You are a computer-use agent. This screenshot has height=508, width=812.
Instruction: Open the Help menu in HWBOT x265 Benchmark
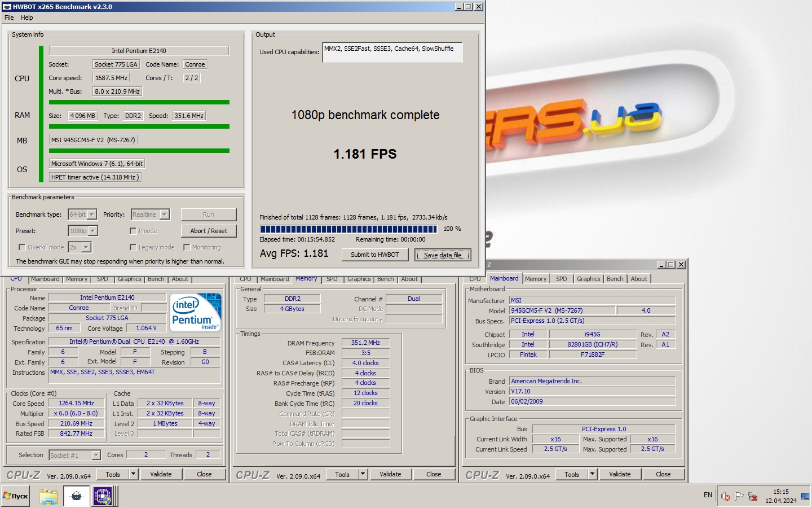(27, 17)
